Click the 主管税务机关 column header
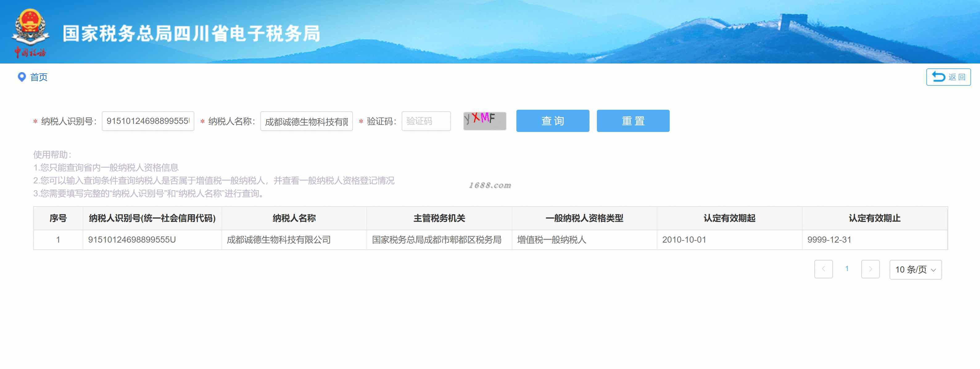This screenshot has height=369, width=980. coord(439,218)
